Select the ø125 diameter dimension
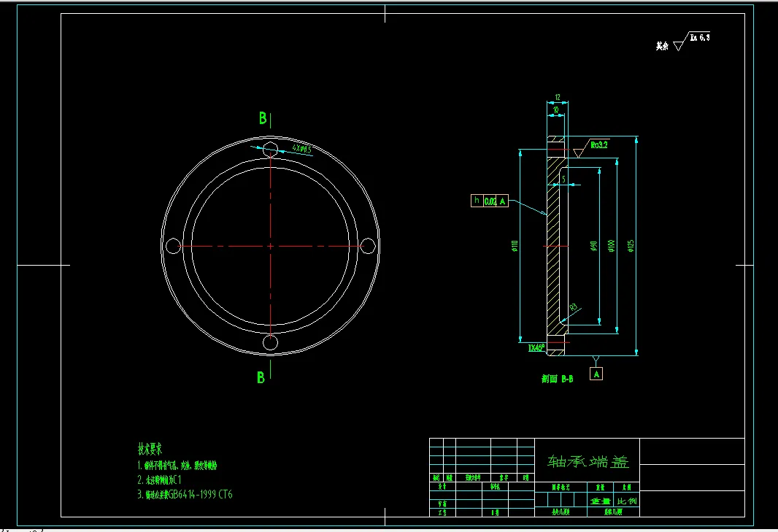The image size is (778, 532). pyautogui.click(x=631, y=246)
